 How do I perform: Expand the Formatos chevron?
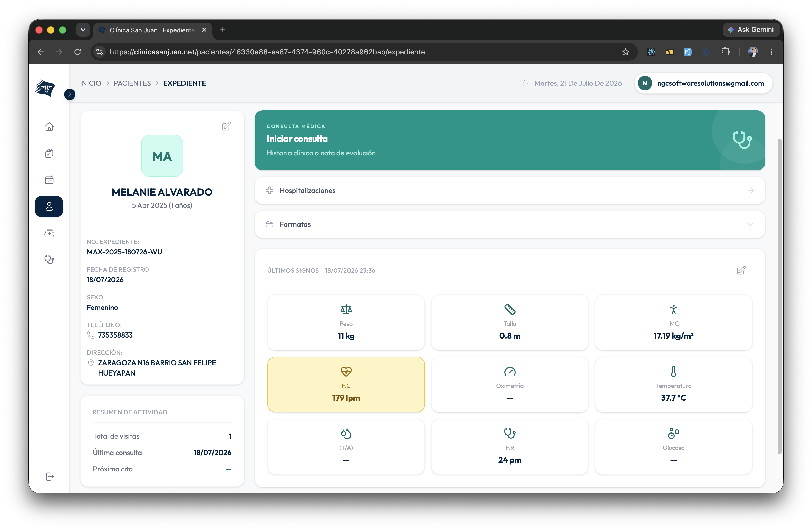750,224
